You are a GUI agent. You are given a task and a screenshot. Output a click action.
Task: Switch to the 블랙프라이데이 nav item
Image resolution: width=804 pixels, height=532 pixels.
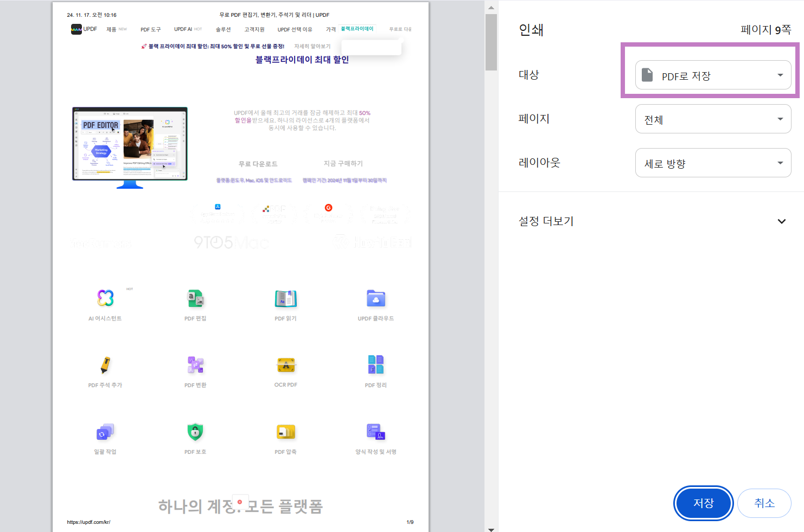click(357, 29)
